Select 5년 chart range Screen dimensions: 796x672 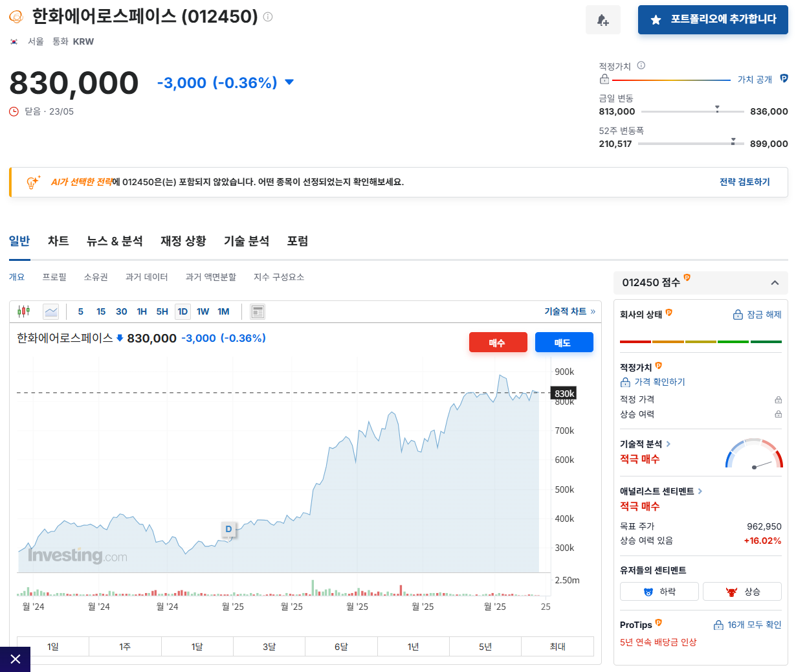[x=485, y=647]
